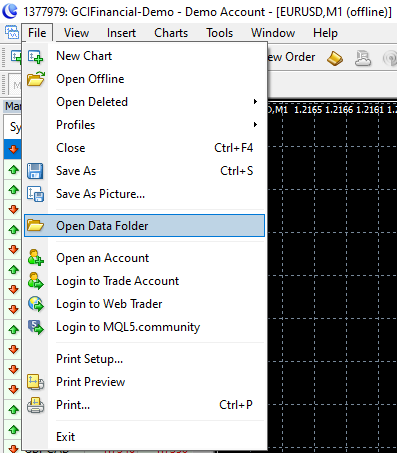Click the MetaTrader chart icon beside File menu
This screenshot has height=453, width=397.
coord(12,33)
